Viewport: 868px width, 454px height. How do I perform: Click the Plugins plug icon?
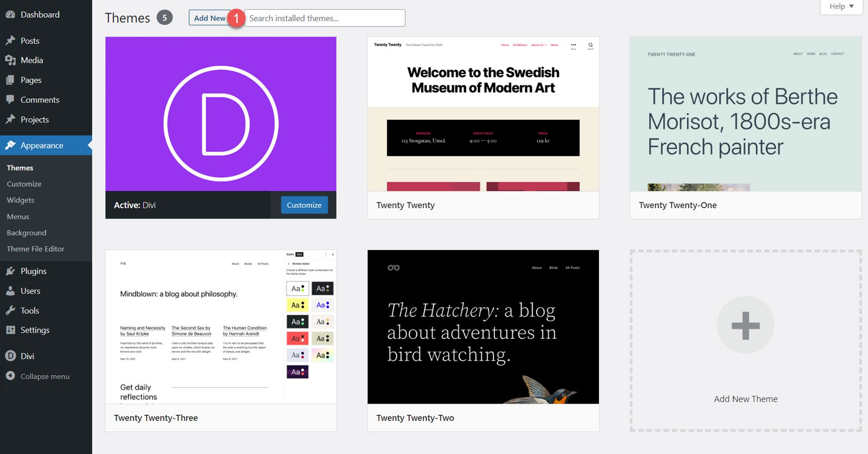pyautogui.click(x=10, y=271)
